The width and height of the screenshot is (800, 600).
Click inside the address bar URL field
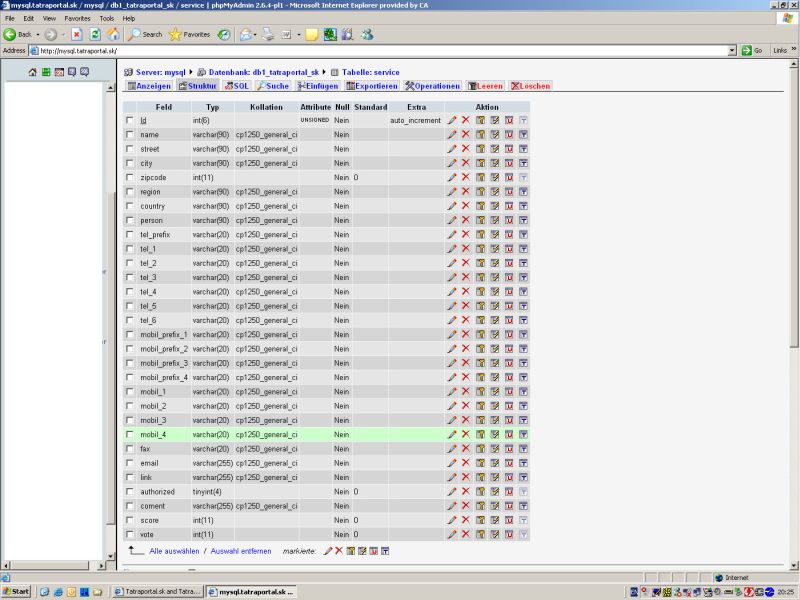(x=379, y=51)
